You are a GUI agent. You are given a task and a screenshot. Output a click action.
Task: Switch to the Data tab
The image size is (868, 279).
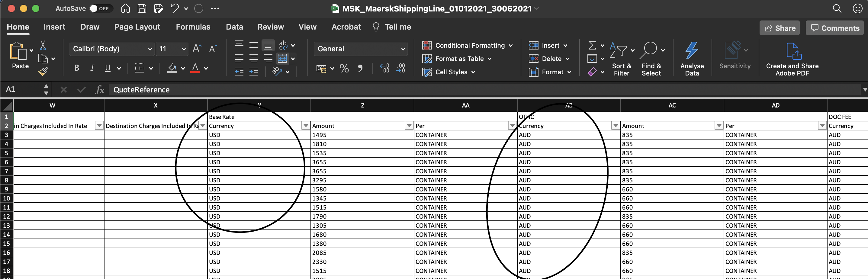point(235,27)
